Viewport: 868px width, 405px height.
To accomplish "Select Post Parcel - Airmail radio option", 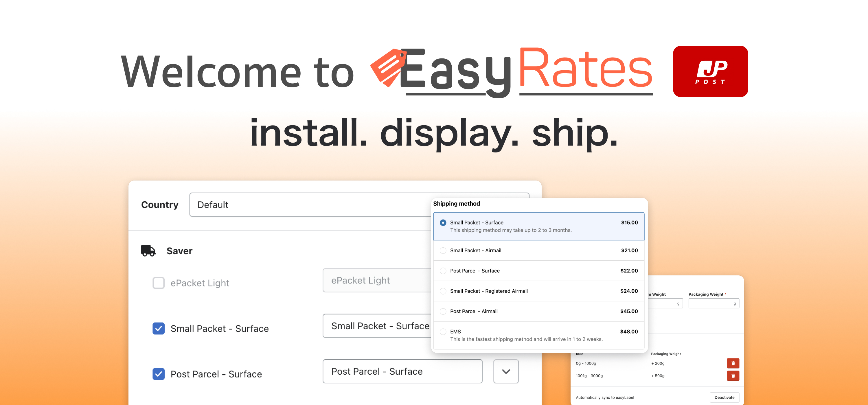I will coord(443,311).
